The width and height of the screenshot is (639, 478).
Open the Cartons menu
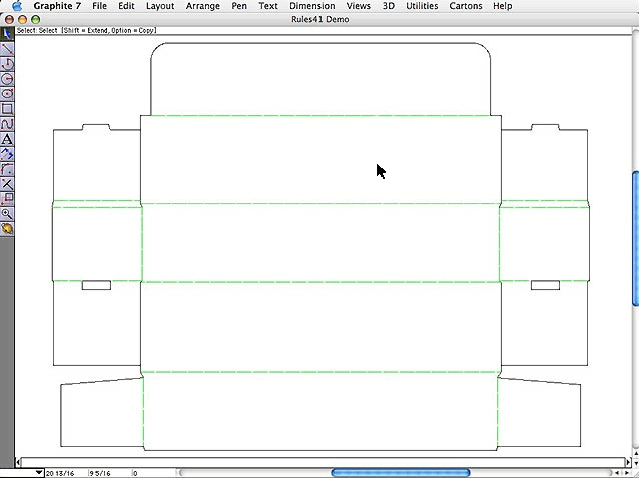[465, 6]
